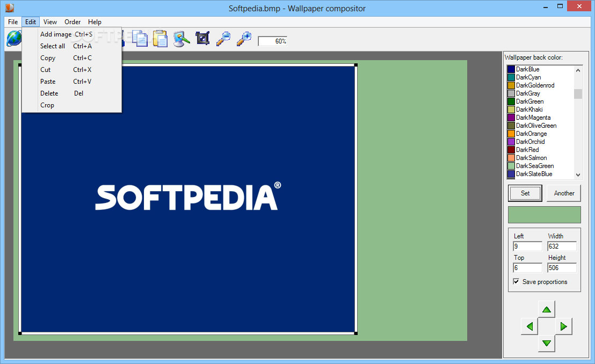
Task: Open the Order menu
Action: [x=72, y=22]
